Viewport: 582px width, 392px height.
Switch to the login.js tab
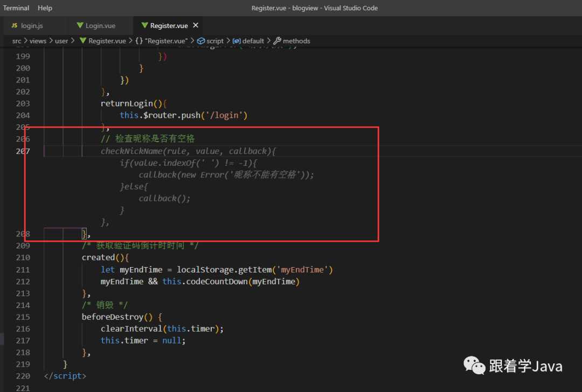[x=32, y=25]
